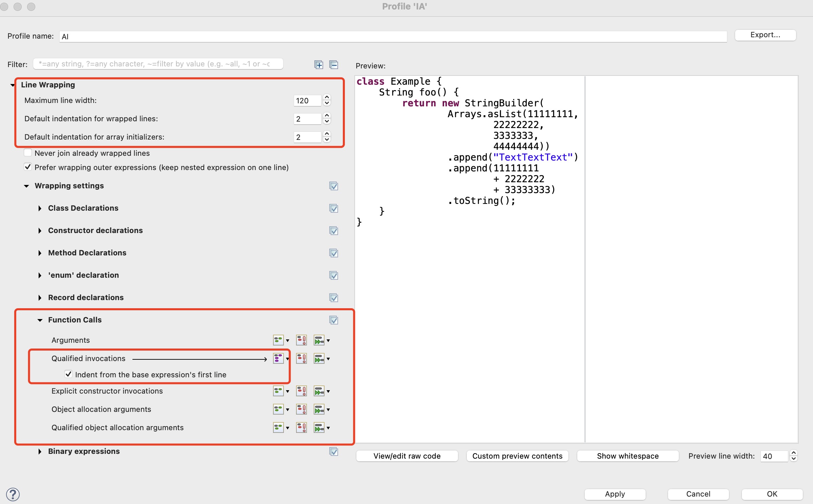The image size is (813, 504).
Task: Expand the Method Declarations section
Action: [40, 253]
